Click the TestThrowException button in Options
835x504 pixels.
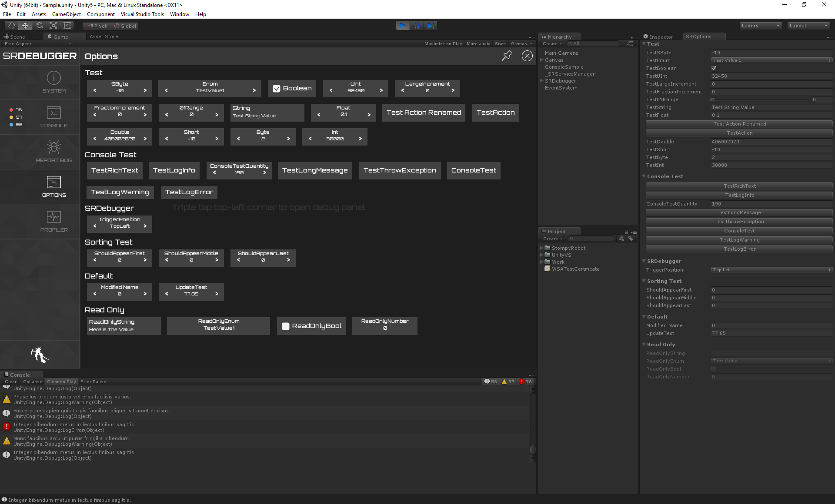point(400,170)
